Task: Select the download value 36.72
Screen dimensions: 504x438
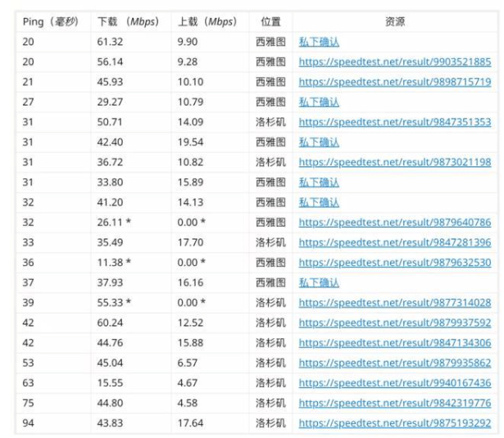Action: [110, 162]
